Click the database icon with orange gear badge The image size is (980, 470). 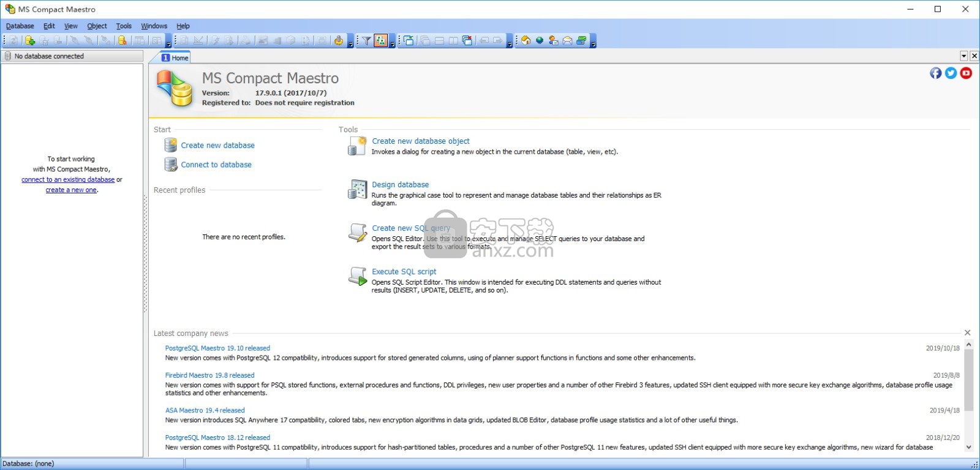tap(123, 40)
